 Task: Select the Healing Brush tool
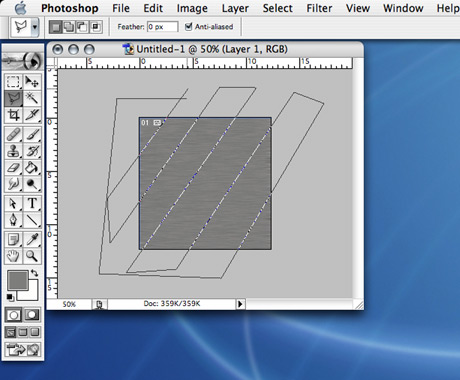point(14,135)
